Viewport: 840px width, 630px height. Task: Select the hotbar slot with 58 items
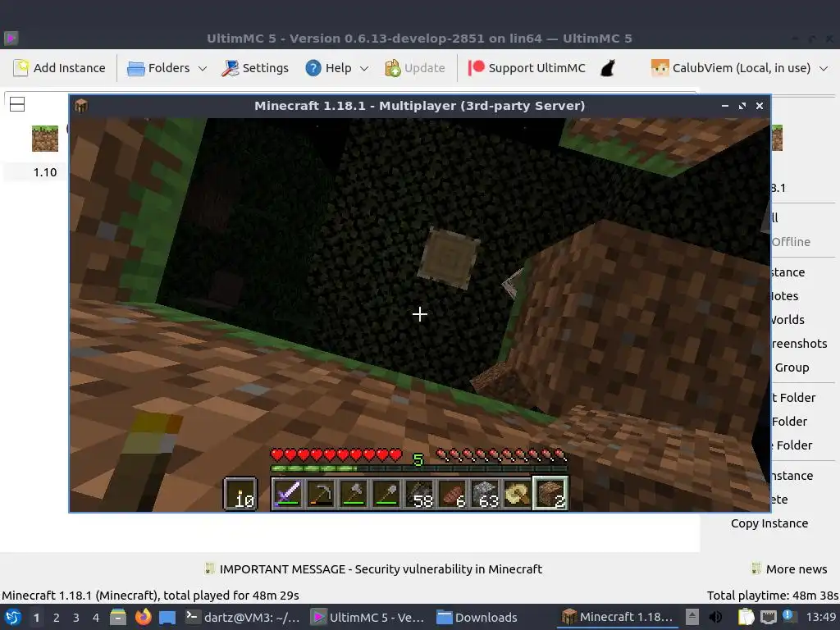pyautogui.click(x=419, y=493)
